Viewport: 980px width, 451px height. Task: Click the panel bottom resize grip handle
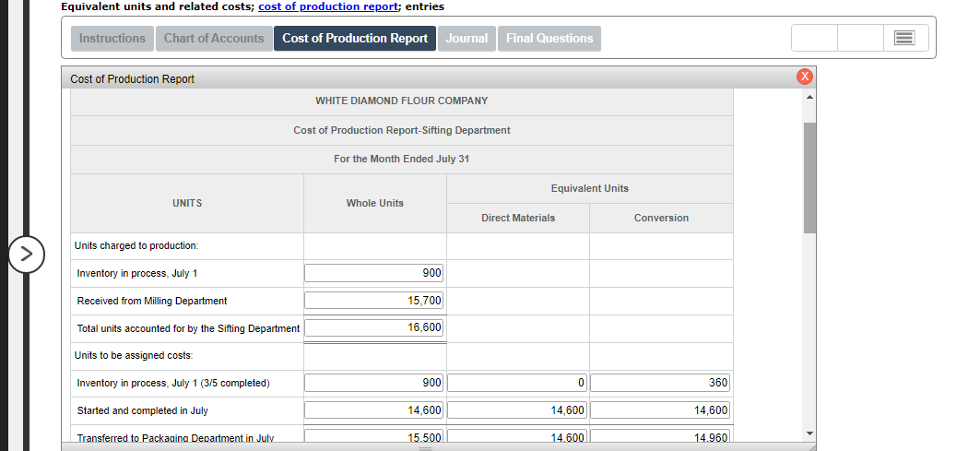pos(426,448)
